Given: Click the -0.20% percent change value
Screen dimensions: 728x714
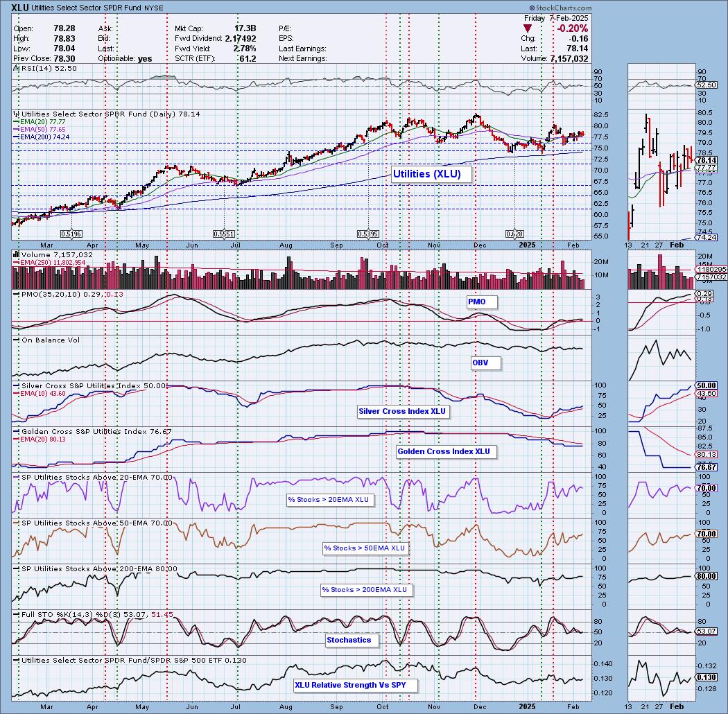Looking at the screenshot, I should pos(572,28).
